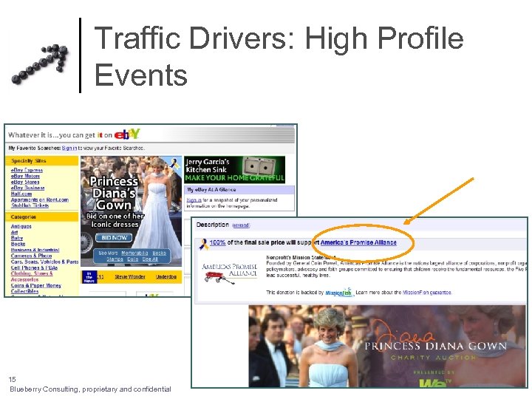
Task: Click 'Blueberry Consulting, proprietary and confidential' footer
Action: click(x=90, y=389)
